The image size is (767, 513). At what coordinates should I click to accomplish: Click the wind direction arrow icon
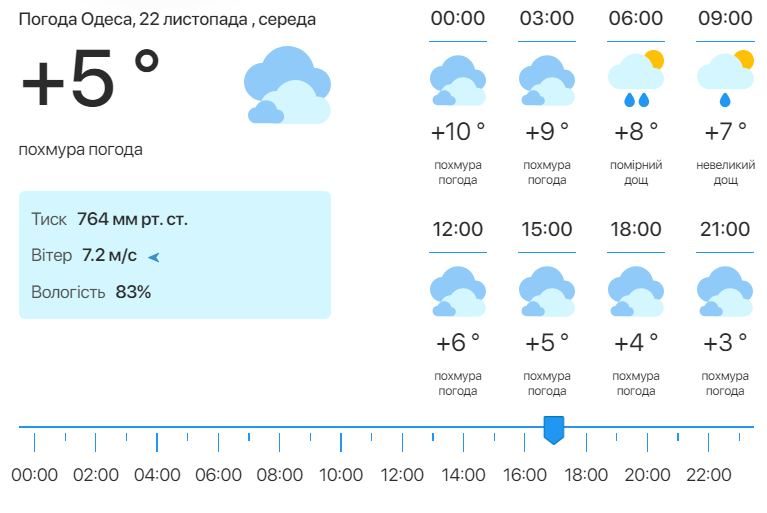pos(154,257)
